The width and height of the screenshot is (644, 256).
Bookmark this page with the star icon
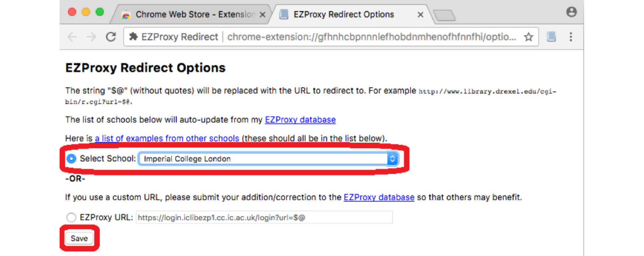coord(528,37)
